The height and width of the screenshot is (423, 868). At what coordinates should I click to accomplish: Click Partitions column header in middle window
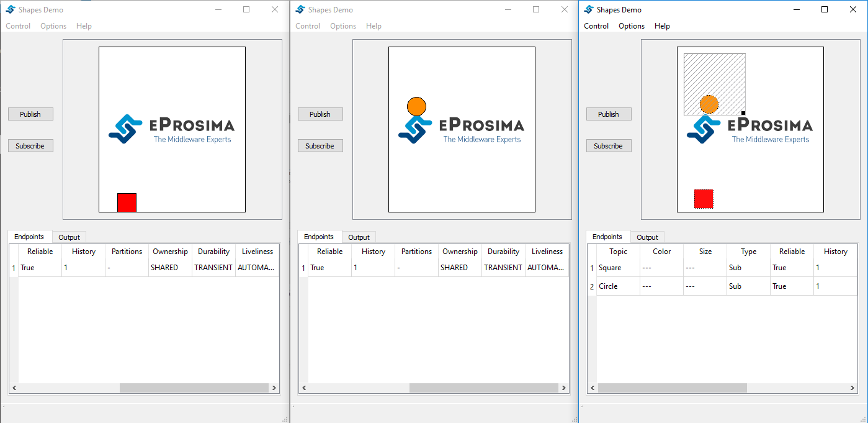click(416, 252)
